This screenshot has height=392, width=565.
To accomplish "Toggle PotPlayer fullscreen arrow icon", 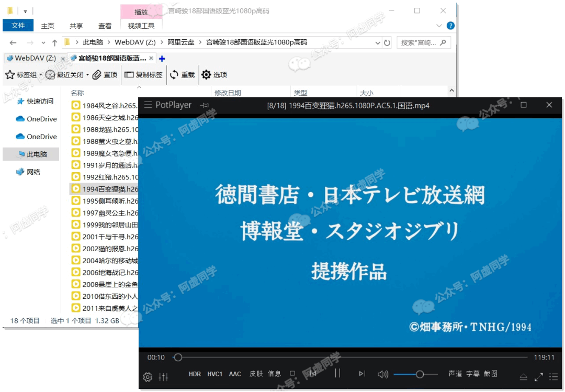I will tap(538, 377).
